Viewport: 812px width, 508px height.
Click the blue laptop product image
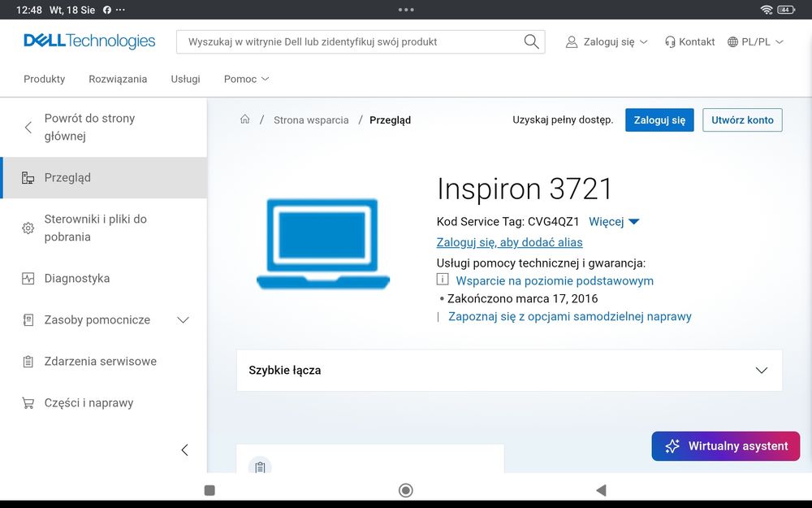coord(323,243)
